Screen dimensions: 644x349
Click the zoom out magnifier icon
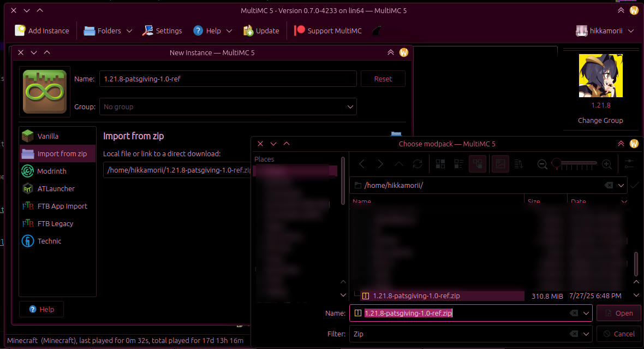[542, 164]
